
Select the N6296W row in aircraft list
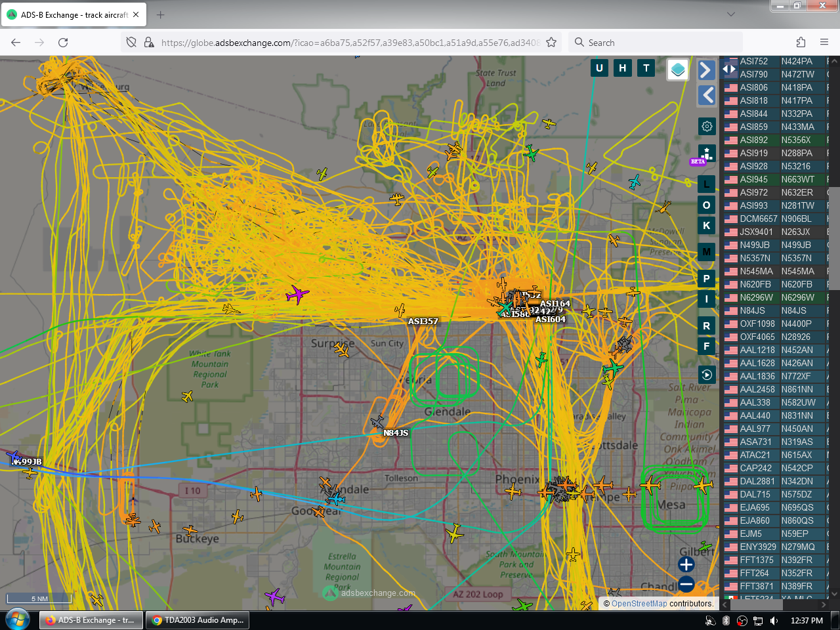click(x=776, y=297)
